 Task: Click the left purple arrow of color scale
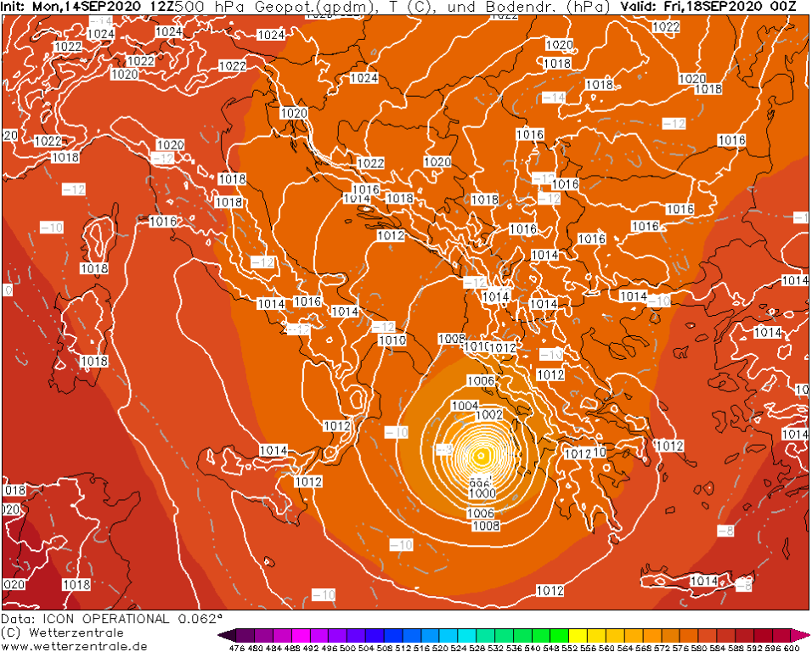pos(223,635)
